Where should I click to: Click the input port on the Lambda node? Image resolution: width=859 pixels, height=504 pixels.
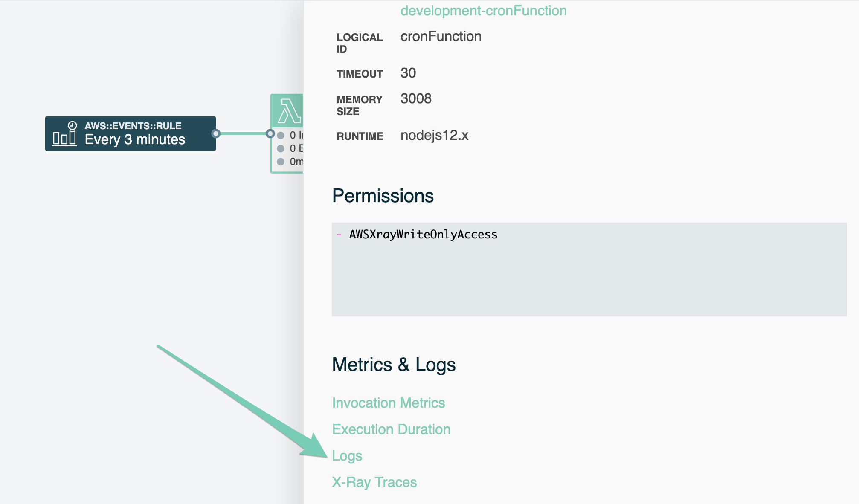point(270,133)
